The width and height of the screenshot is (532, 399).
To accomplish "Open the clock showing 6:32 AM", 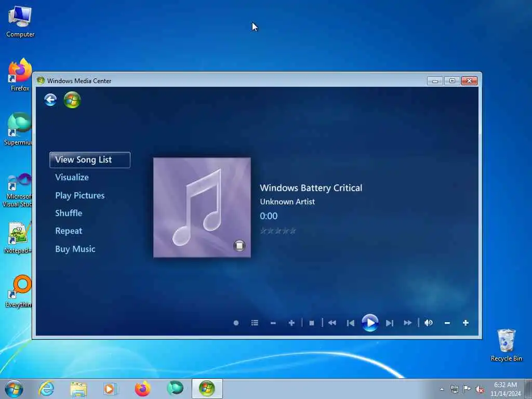I will click(505, 389).
